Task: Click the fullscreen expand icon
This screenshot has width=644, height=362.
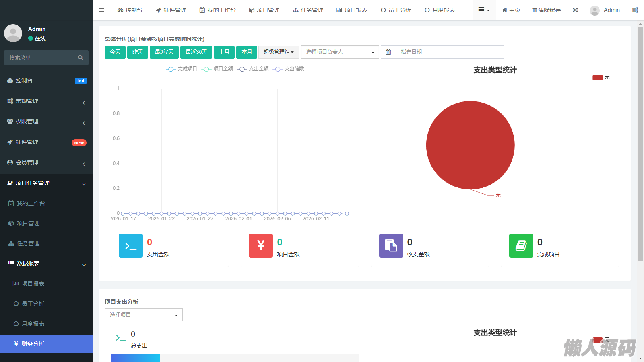Action: (x=575, y=10)
